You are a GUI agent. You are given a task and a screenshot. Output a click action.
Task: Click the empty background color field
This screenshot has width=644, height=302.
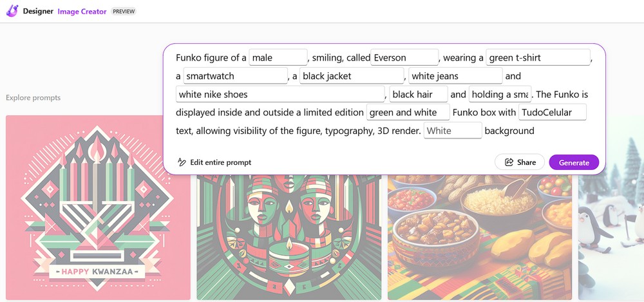tap(453, 131)
